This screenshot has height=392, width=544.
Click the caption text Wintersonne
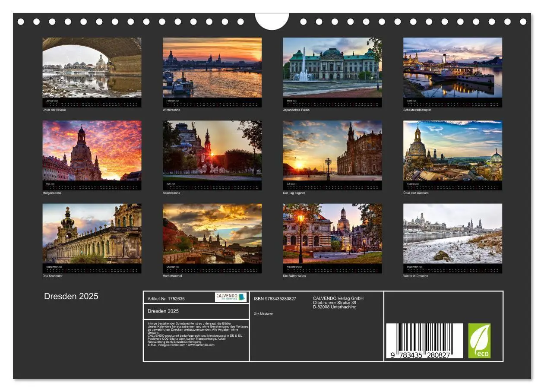tap(171, 110)
